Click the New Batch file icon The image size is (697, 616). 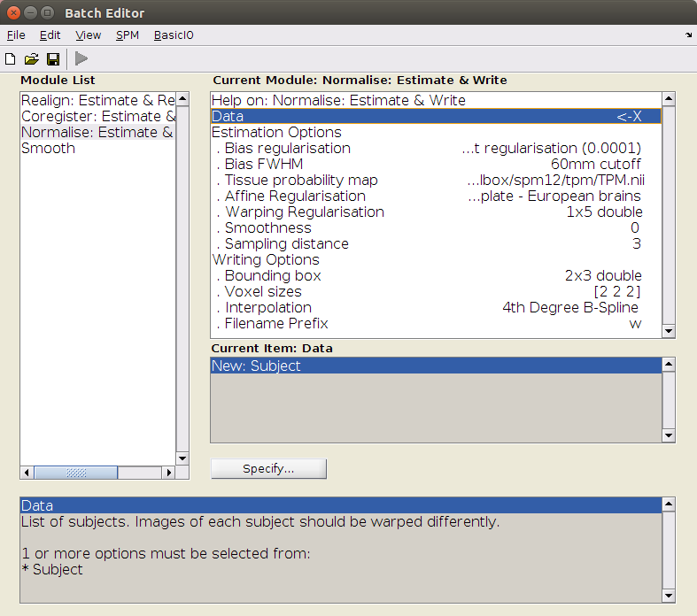pos(11,58)
